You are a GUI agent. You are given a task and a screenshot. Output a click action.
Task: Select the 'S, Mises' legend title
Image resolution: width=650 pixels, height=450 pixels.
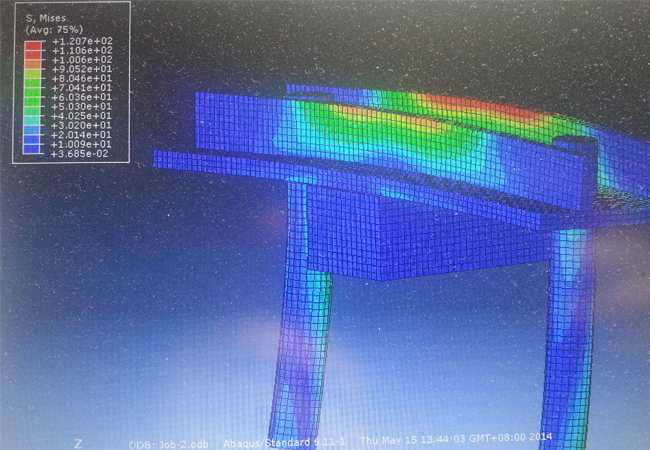(x=46, y=18)
